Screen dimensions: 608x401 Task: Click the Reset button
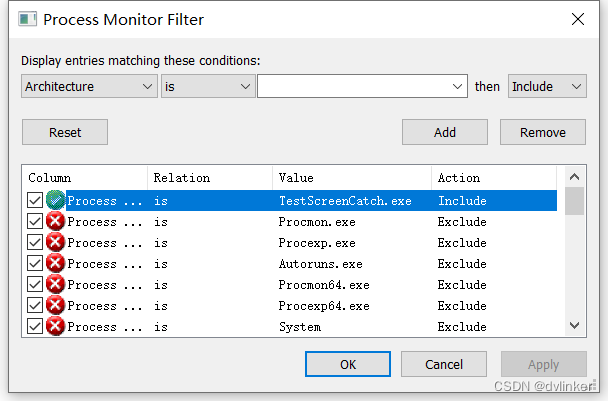pyautogui.click(x=65, y=132)
